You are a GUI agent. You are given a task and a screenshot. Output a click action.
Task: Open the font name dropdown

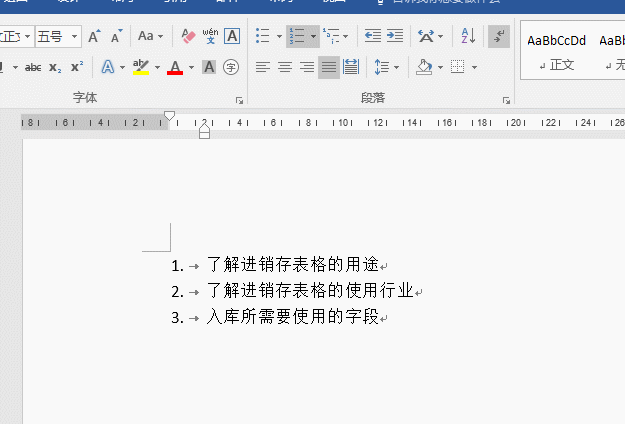point(28,37)
